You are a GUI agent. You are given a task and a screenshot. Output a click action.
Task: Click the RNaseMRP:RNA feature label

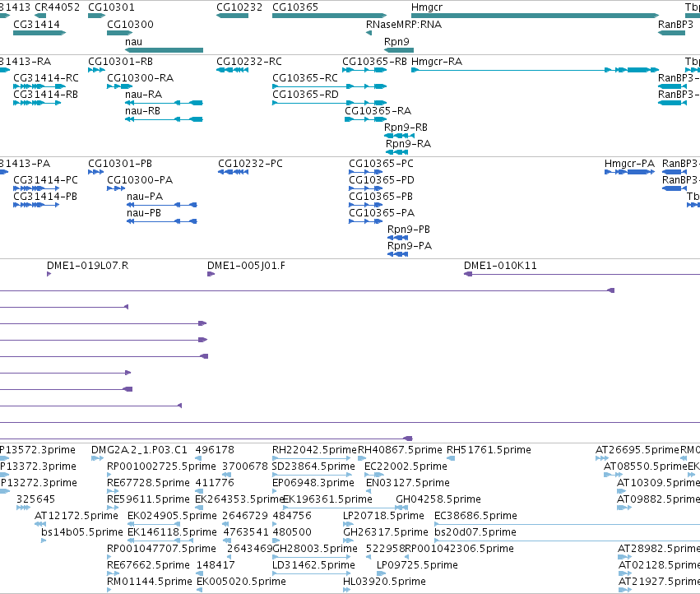pyautogui.click(x=404, y=25)
